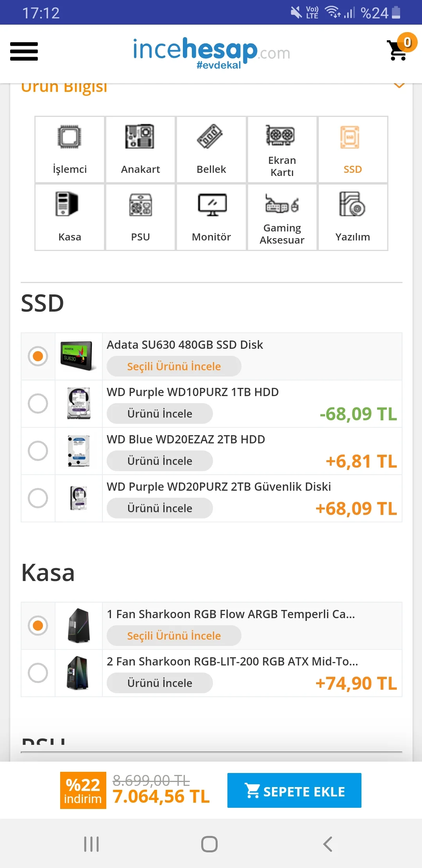Select 2 Fan Sharkoon RGB-LIT-200 case option
Viewport: 422px width, 868px height.
[38, 673]
